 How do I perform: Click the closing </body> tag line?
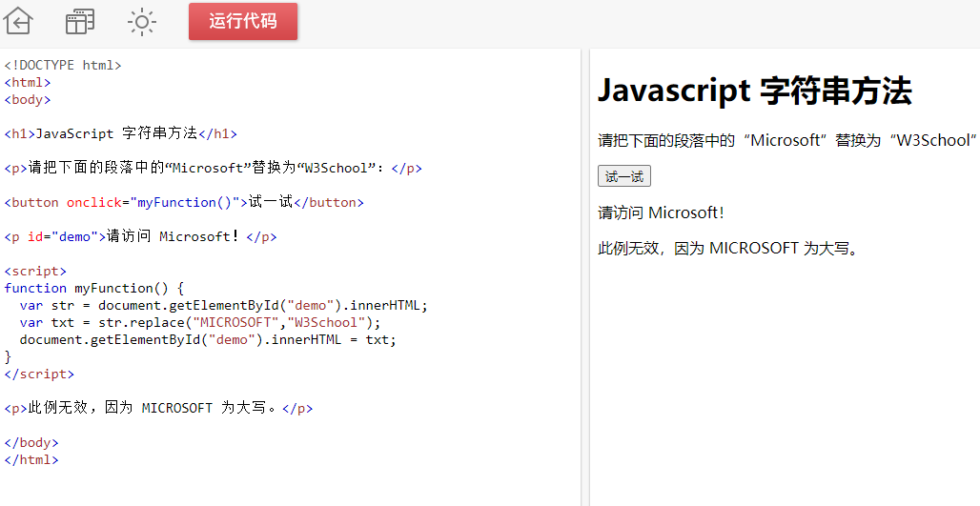31,443
